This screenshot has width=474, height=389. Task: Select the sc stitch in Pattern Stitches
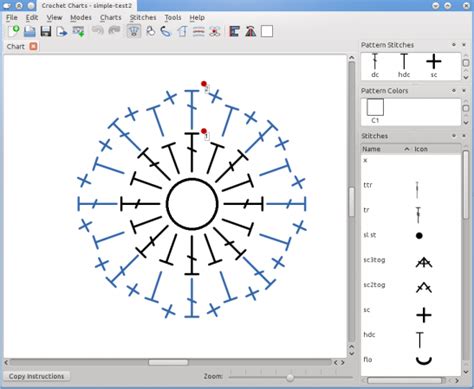coord(434,66)
